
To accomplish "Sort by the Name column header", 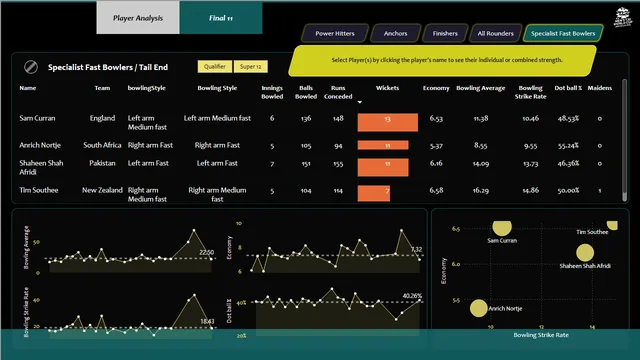I will coord(28,88).
